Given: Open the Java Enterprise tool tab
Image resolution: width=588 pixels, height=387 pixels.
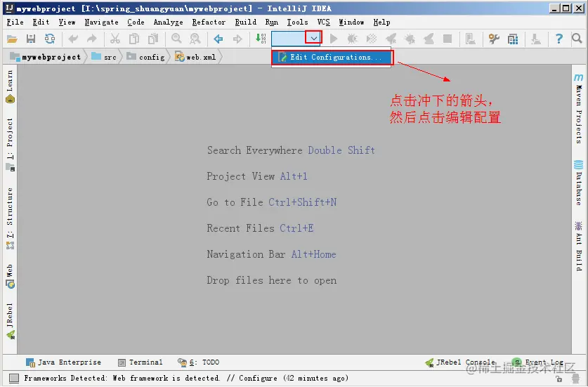Looking at the screenshot, I should click(63, 362).
